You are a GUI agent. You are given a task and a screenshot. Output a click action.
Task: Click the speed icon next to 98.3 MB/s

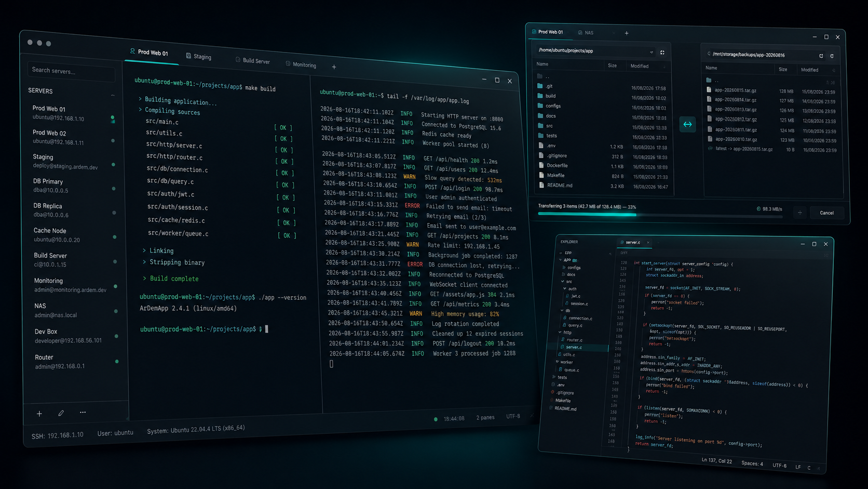(758, 209)
